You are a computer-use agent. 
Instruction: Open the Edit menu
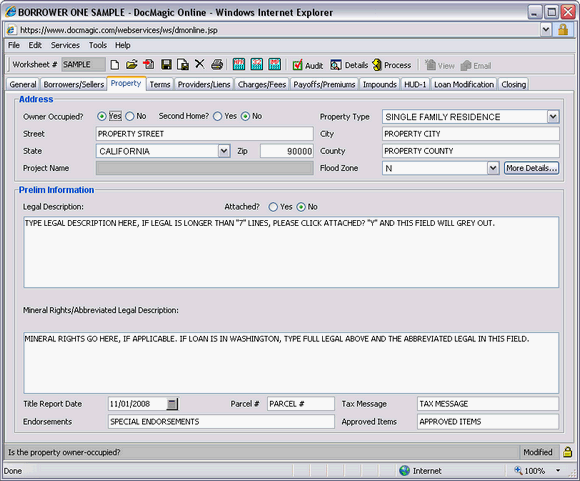pyautogui.click(x=35, y=45)
